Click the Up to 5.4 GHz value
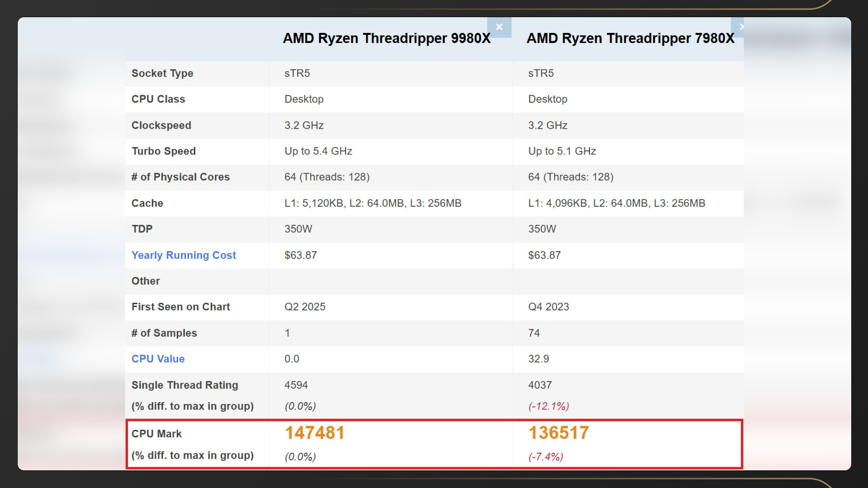Viewport: 868px width, 488px height. 318,151
